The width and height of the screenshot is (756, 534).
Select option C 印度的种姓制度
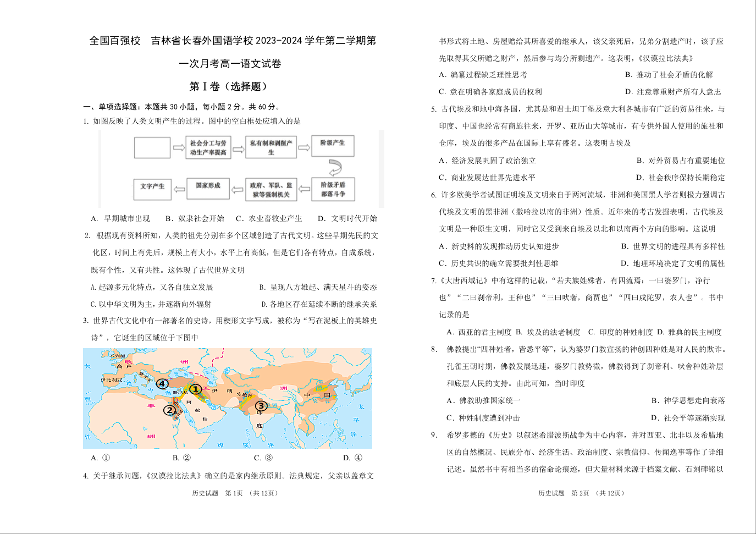(620, 332)
